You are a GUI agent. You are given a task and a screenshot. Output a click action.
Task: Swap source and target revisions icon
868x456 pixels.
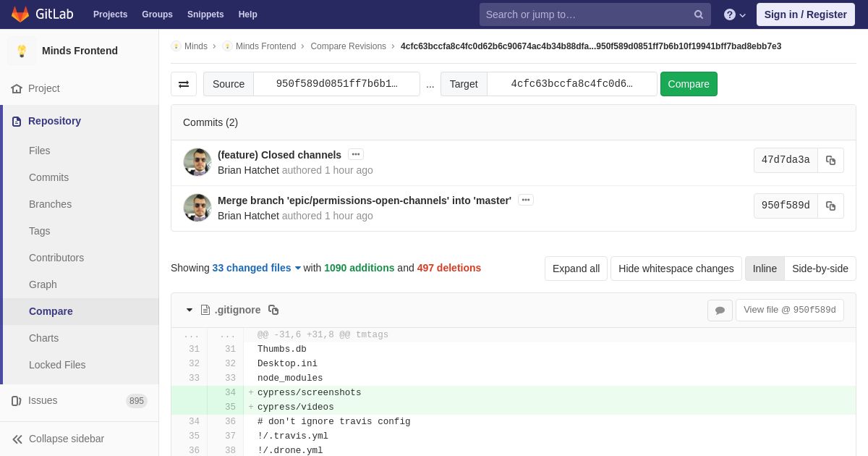(x=184, y=84)
